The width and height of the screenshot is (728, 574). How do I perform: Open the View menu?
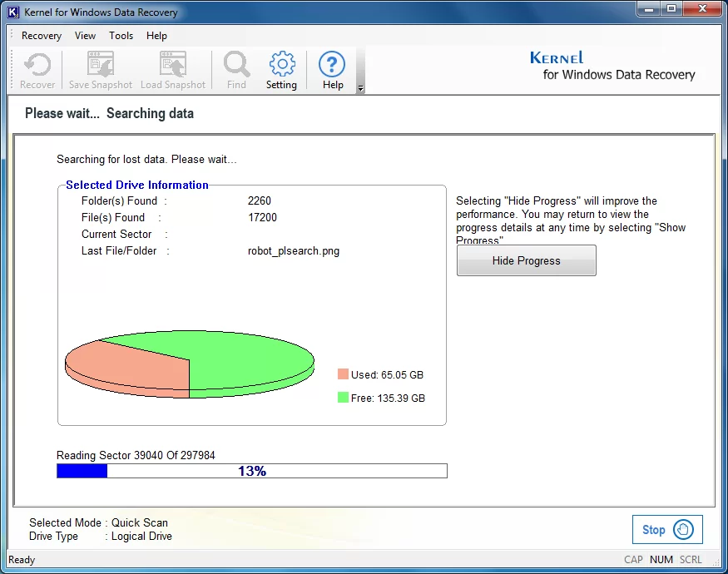pos(85,36)
